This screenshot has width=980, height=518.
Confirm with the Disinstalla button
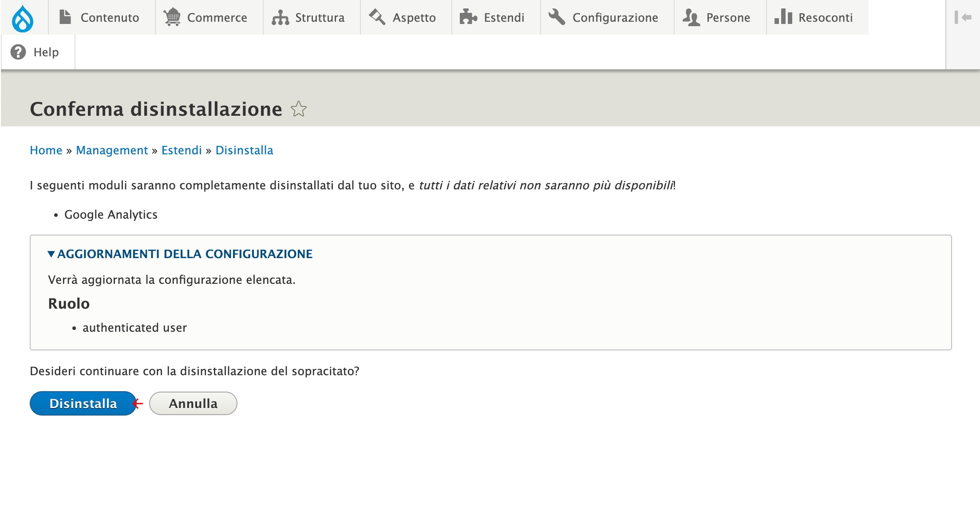pyautogui.click(x=83, y=403)
